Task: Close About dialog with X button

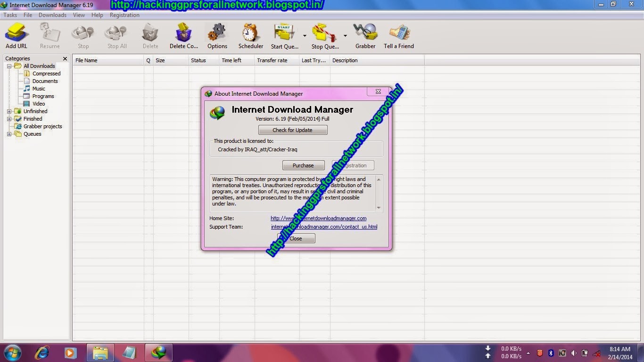Action: coord(378,92)
